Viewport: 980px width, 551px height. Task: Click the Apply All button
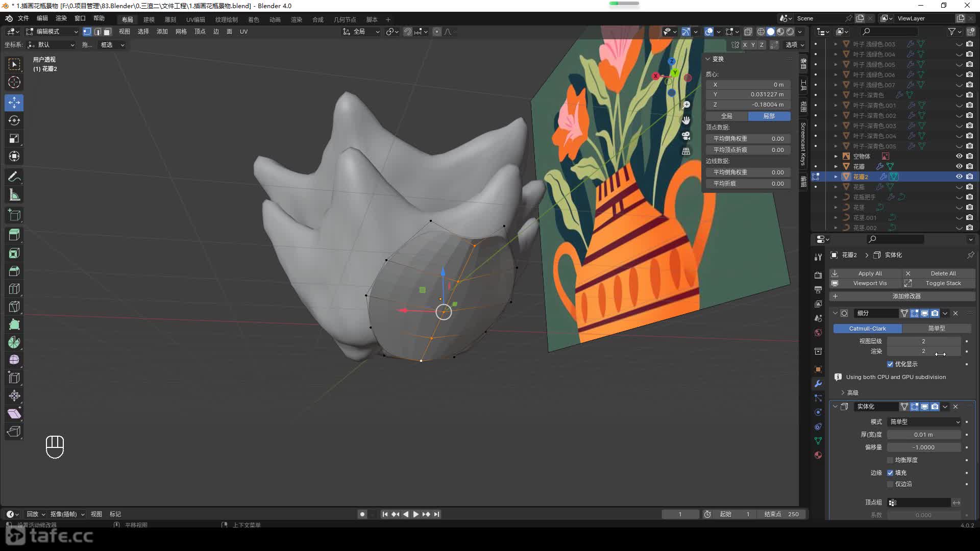point(865,273)
